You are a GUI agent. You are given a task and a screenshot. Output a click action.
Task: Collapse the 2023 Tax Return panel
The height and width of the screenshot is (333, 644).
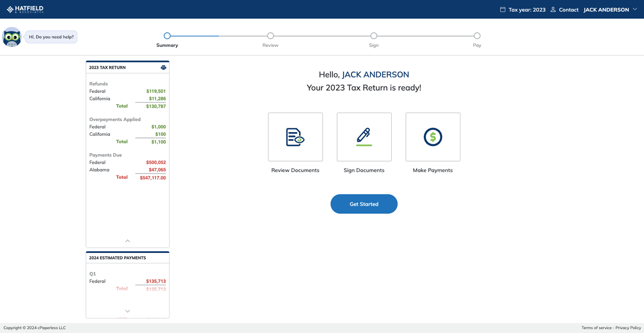[x=127, y=241]
